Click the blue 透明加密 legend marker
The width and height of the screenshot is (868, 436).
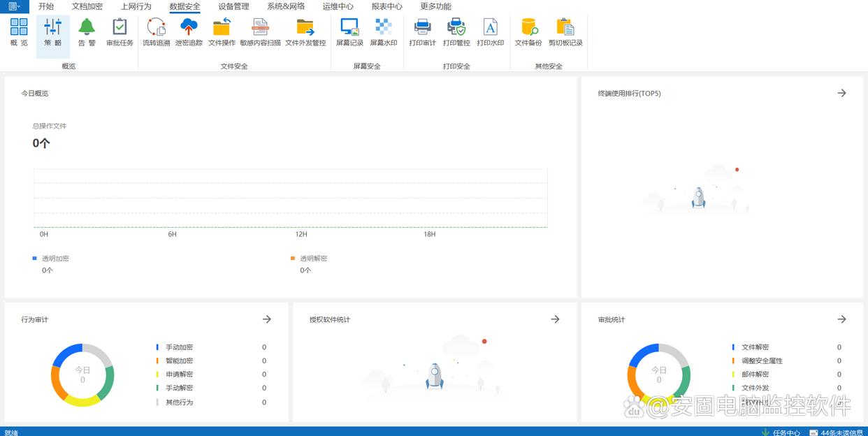pyautogui.click(x=35, y=259)
